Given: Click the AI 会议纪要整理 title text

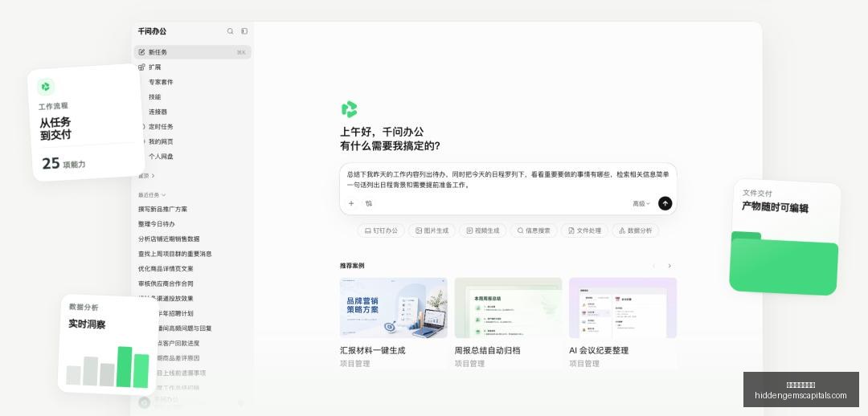Looking at the screenshot, I should (599, 351).
